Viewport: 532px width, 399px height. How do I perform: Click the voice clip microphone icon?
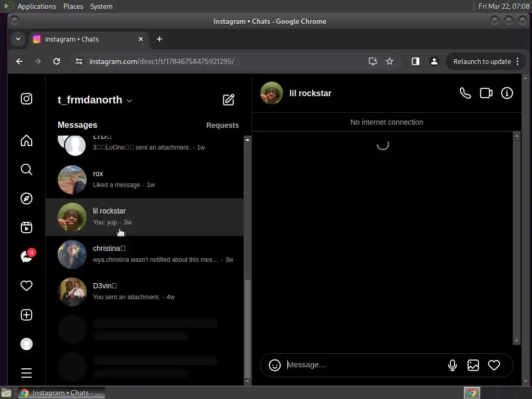pos(453,365)
